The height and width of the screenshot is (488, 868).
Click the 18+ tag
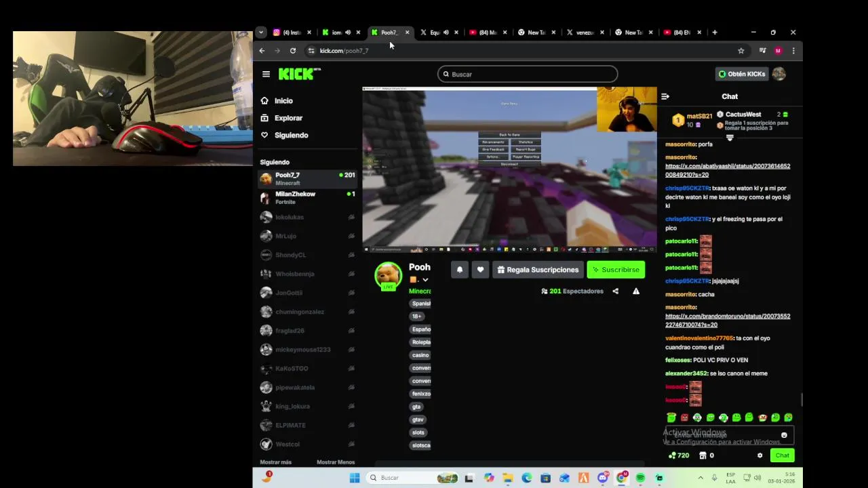tap(417, 317)
